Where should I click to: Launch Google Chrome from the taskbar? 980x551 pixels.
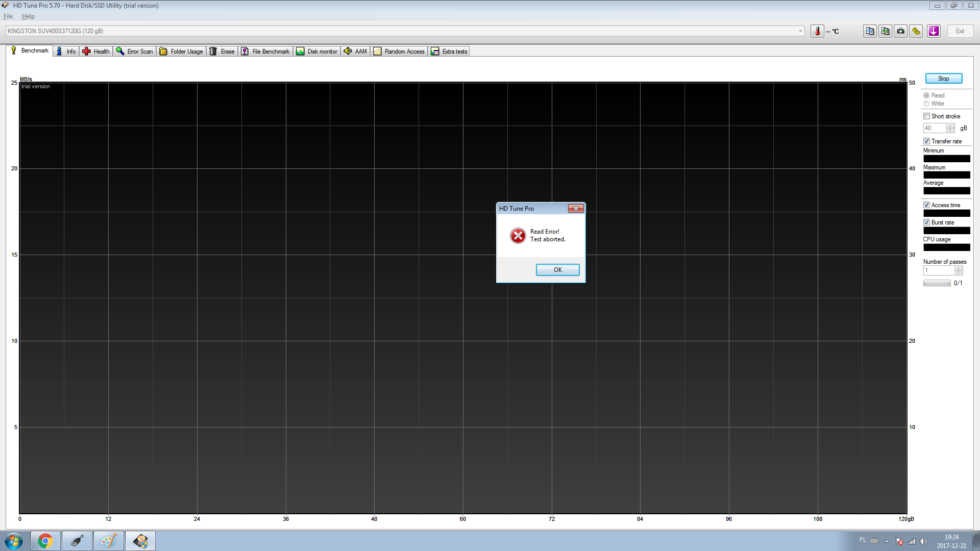tap(45, 541)
